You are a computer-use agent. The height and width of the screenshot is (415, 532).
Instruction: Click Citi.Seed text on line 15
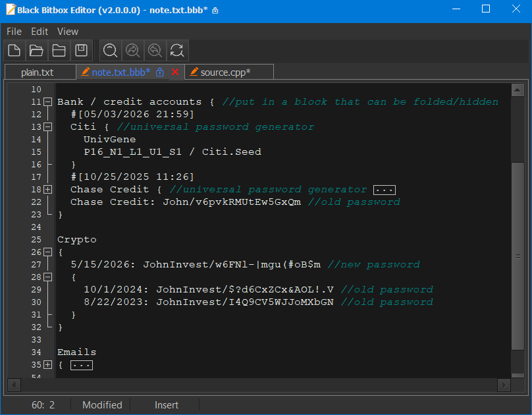tap(232, 152)
